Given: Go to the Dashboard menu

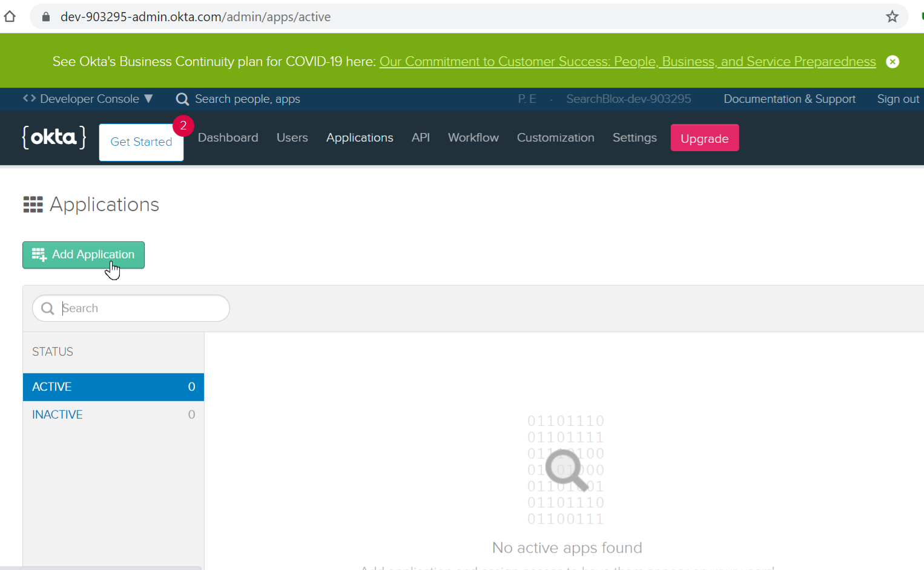Looking at the screenshot, I should (228, 138).
